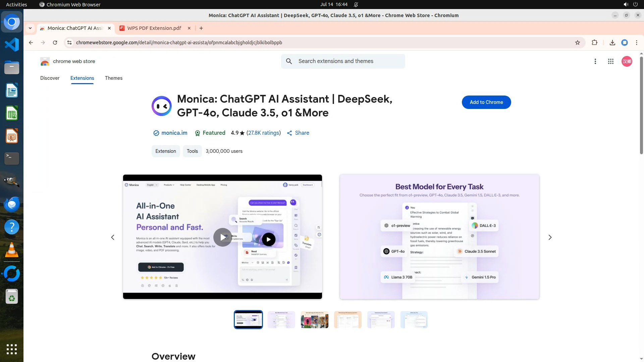Click the Share icon link
This screenshot has height=362, width=644.
298,133
